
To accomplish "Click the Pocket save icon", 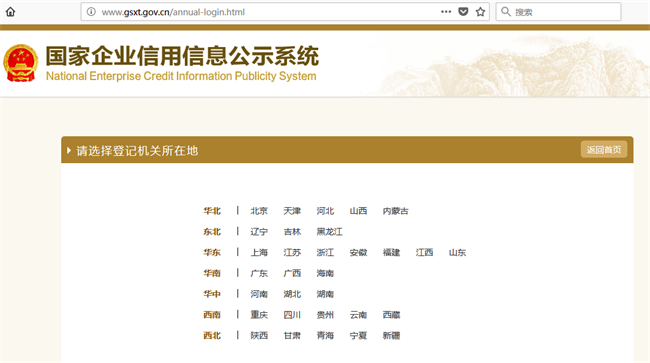I will pos(463,12).
